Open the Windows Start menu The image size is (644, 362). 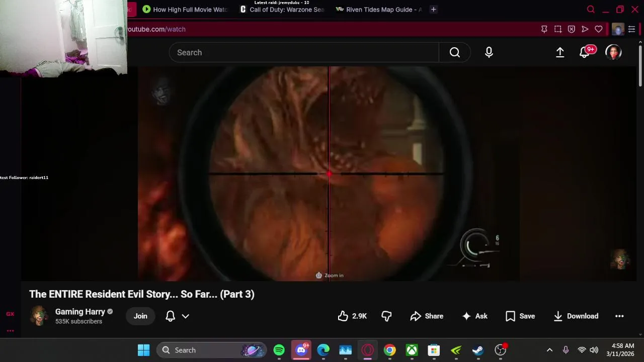143,350
